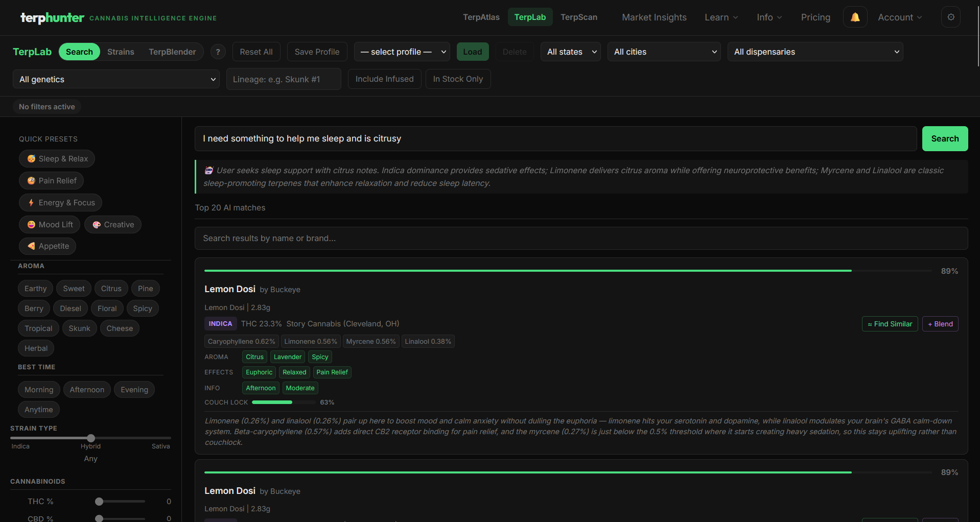Screen dimensions: 980x522
Task: Open the All dispensaries dropdown
Action: pos(815,52)
